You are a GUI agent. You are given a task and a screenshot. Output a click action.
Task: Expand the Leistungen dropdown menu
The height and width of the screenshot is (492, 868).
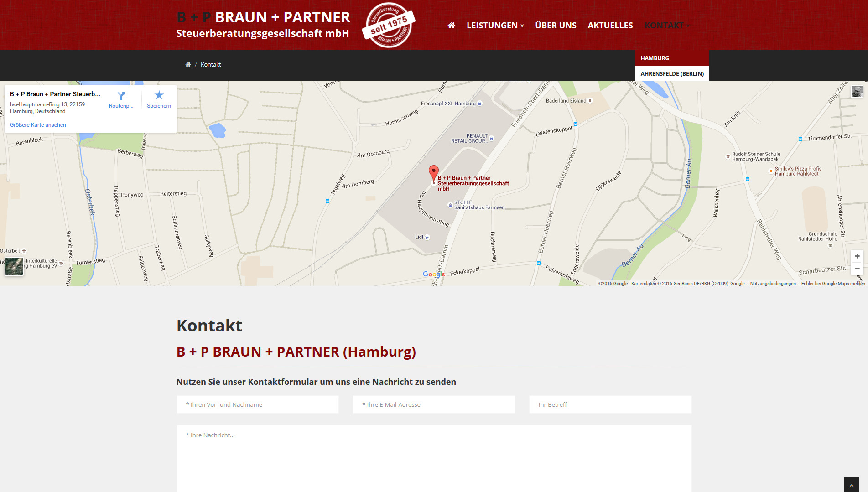(x=495, y=26)
